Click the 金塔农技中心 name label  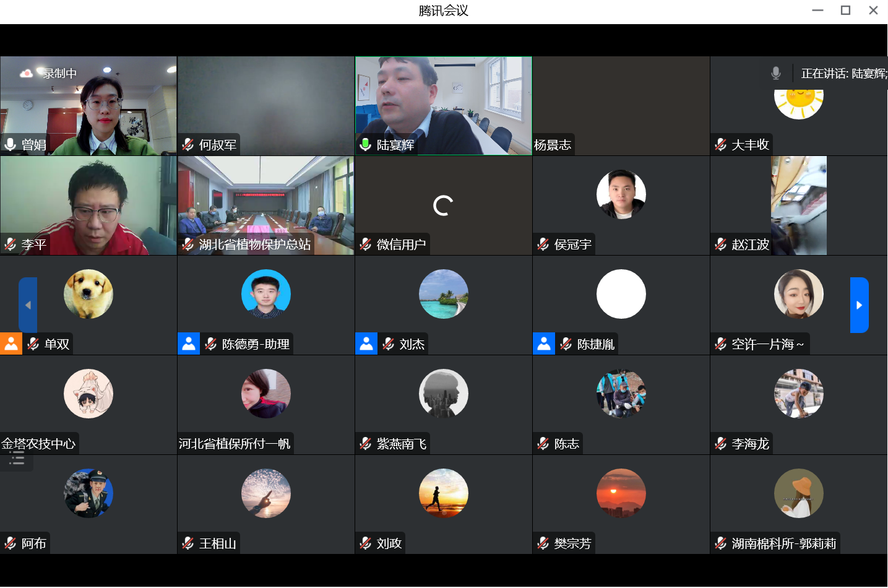click(38, 444)
